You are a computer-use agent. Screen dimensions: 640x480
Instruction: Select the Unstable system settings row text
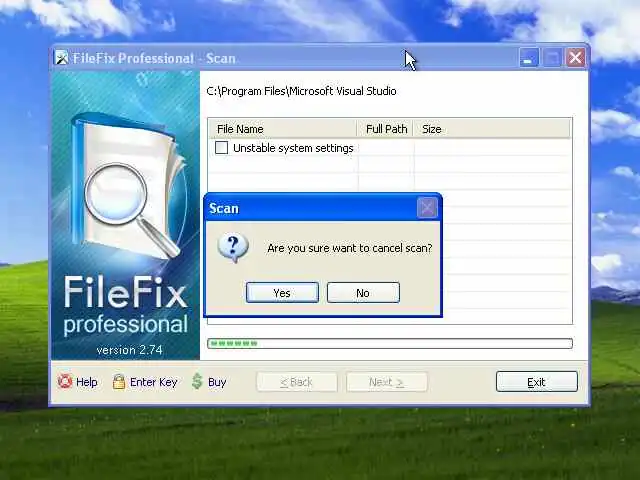coord(293,148)
